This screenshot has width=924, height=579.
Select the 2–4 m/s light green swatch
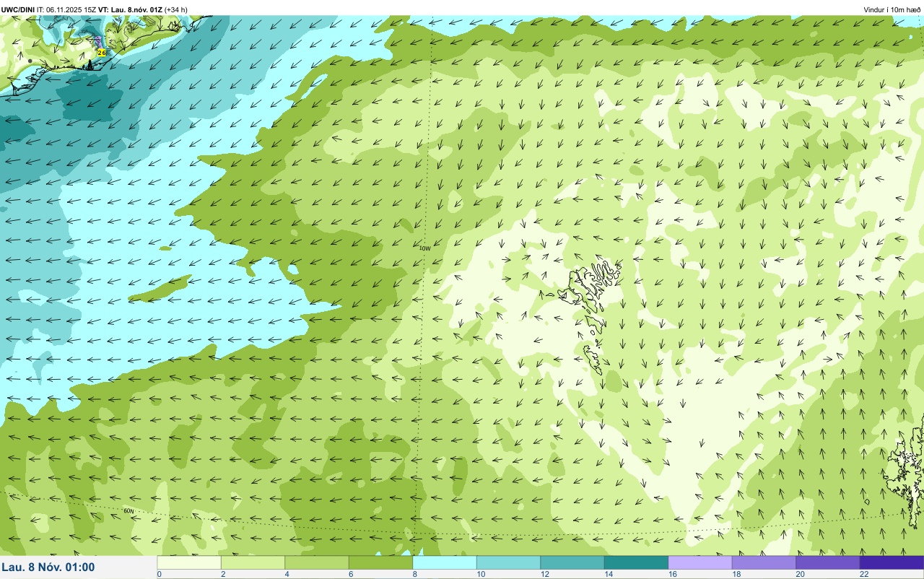pyautogui.click(x=253, y=562)
